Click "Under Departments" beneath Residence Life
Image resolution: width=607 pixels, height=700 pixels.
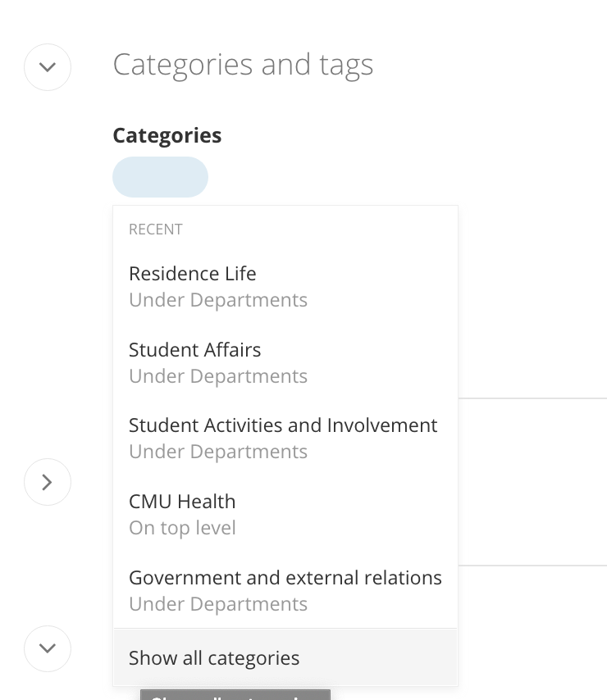coord(218,300)
